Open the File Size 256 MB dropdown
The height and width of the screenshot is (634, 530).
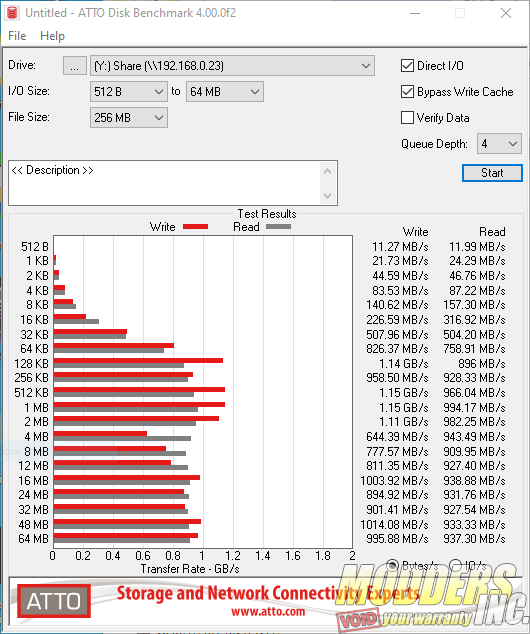[x=129, y=118]
